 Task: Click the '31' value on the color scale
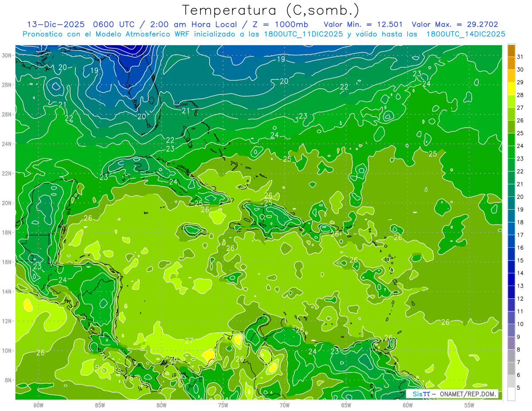coord(520,57)
